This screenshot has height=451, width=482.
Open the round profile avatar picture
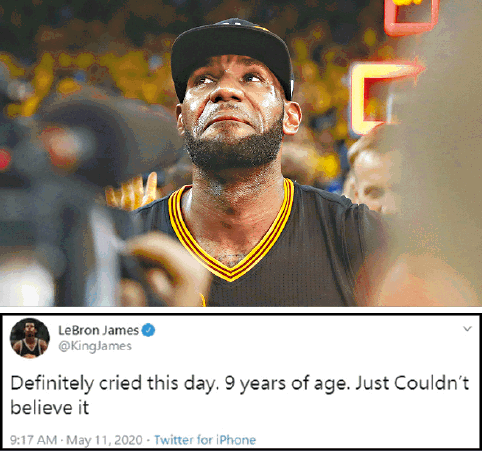click(x=30, y=338)
